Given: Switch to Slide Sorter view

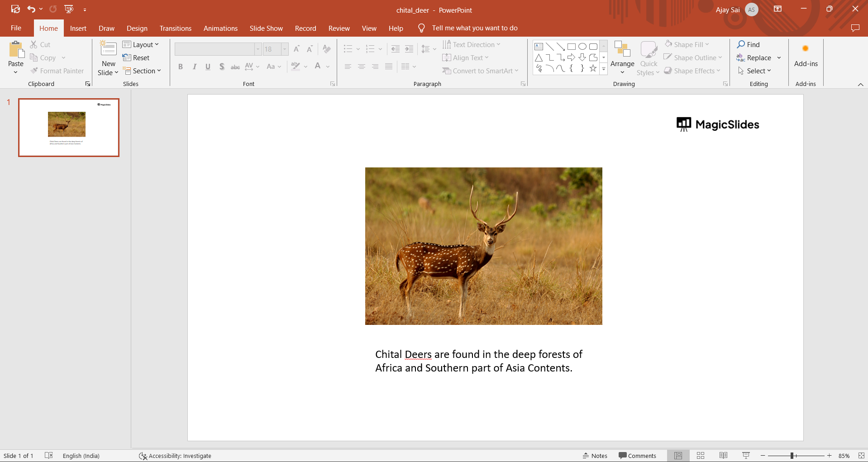Looking at the screenshot, I should [x=701, y=456].
